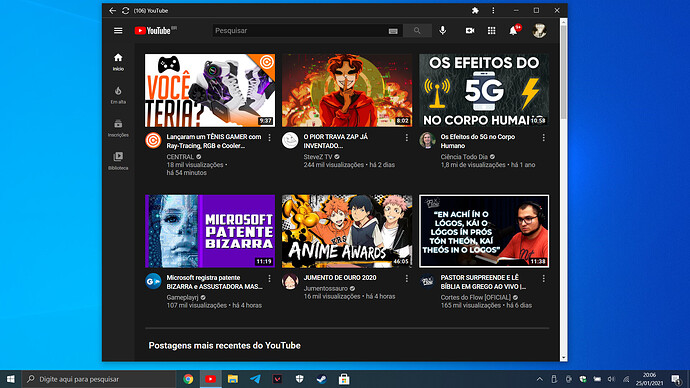Open Microsoft Store from the taskbar
This screenshot has width=690, height=388.
(344, 379)
